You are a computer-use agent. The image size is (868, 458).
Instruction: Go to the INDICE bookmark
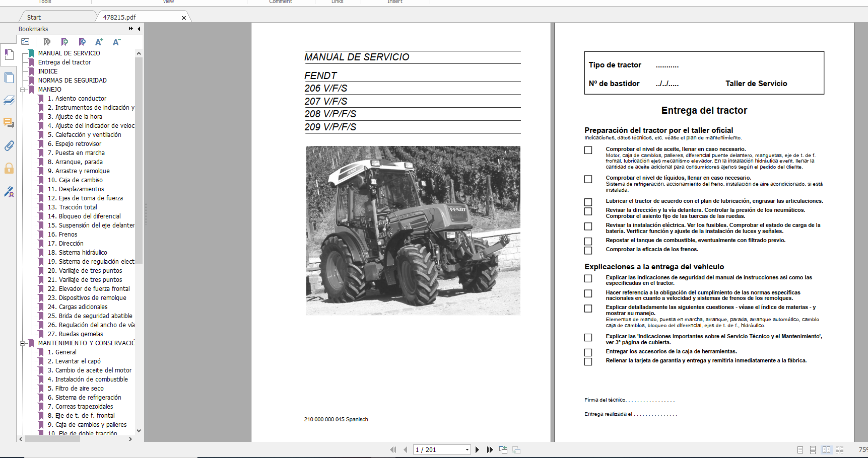[x=48, y=71]
